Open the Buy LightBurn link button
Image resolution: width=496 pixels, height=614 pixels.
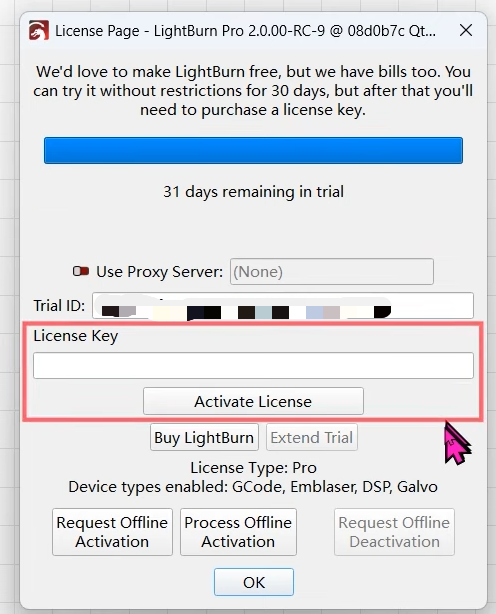pos(204,437)
